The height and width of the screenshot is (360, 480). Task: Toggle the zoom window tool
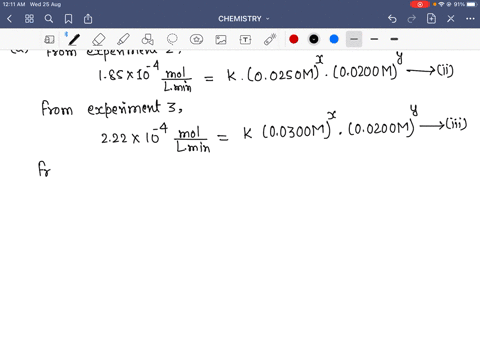49,39
